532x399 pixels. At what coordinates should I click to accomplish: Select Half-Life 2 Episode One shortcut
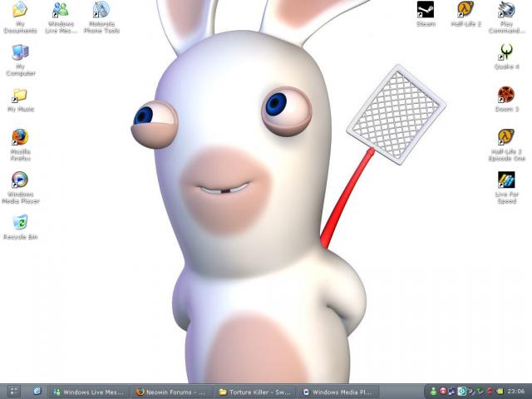point(506,145)
